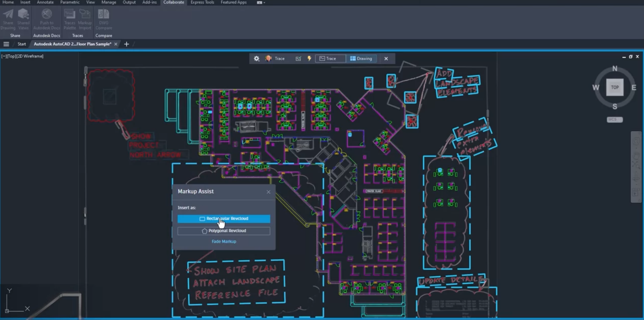
Task: Open the Start file tab
Action: [x=21, y=44]
